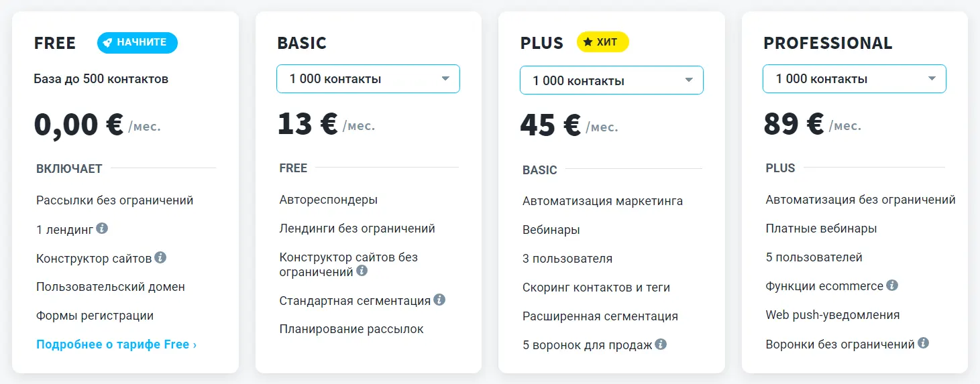Click info icon next to 'Стандартная сегментация'
This screenshot has height=384, width=980.
click(439, 300)
